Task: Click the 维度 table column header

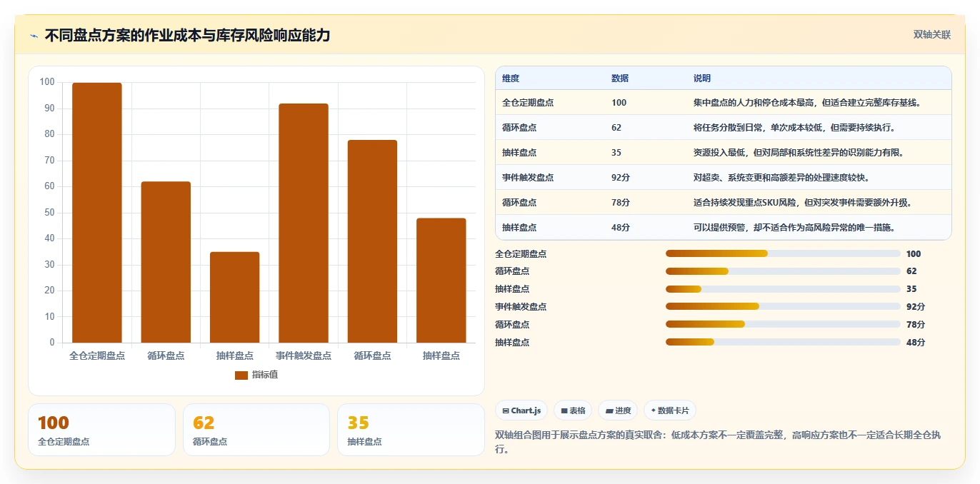Action: click(x=511, y=79)
